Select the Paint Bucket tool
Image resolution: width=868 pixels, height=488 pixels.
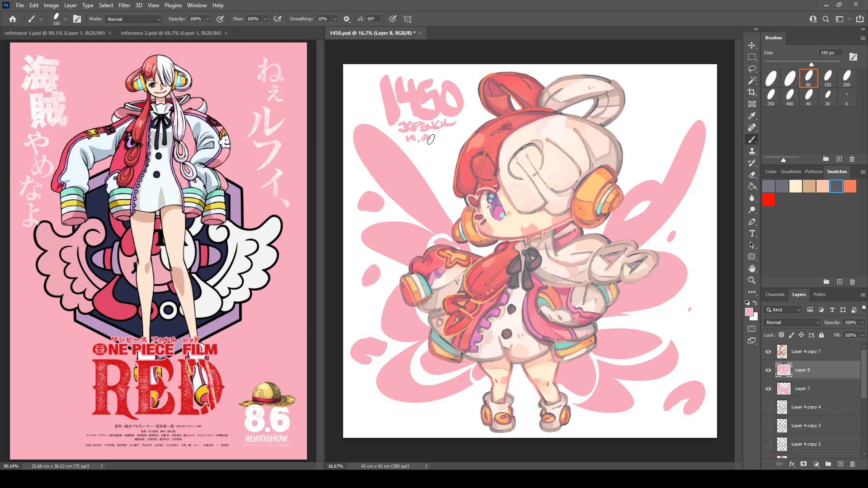752,187
